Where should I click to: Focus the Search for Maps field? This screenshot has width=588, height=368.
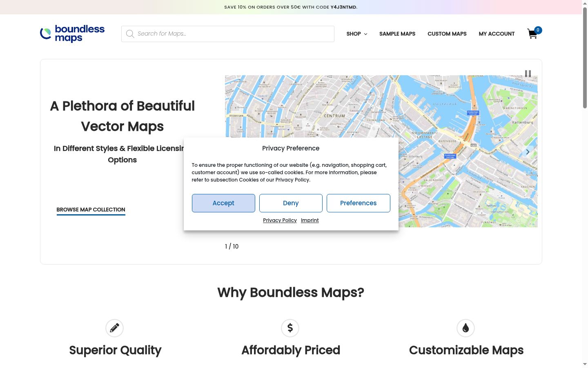[x=228, y=34]
